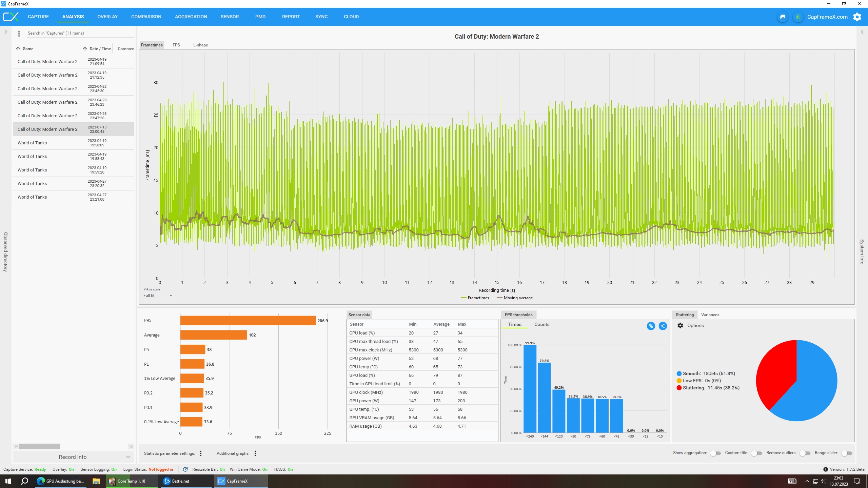Switch to FPS graph tab
This screenshot has height=488, width=868.
[176, 45]
